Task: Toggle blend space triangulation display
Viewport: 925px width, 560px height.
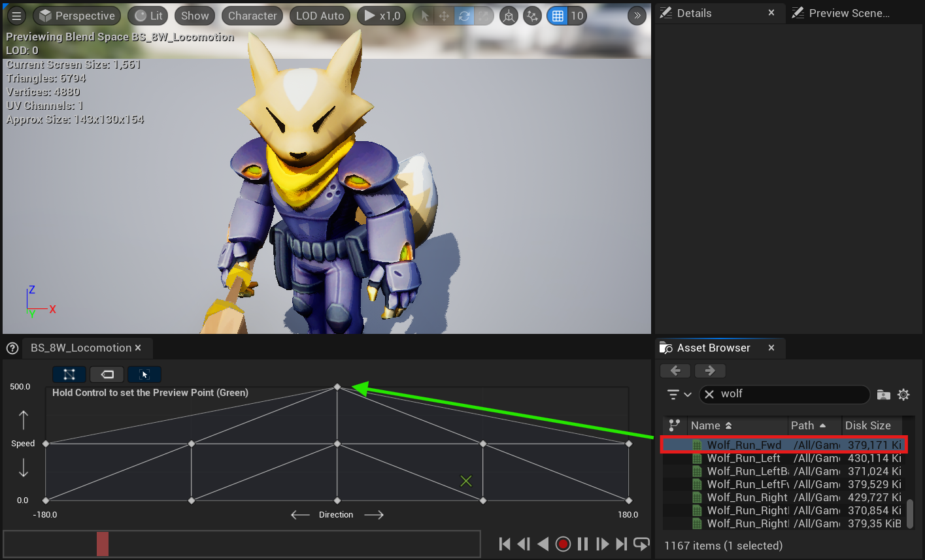Action: pyautogui.click(x=69, y=374)
